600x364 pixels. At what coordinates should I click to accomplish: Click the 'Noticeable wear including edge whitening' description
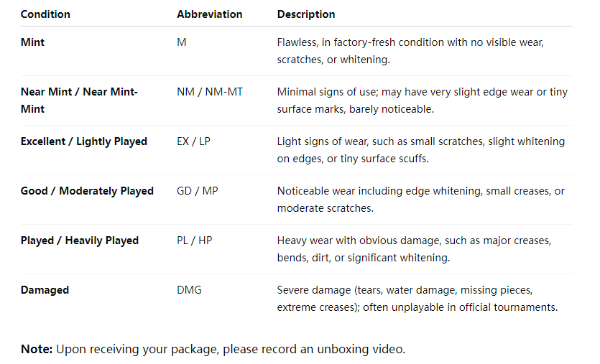420,200
